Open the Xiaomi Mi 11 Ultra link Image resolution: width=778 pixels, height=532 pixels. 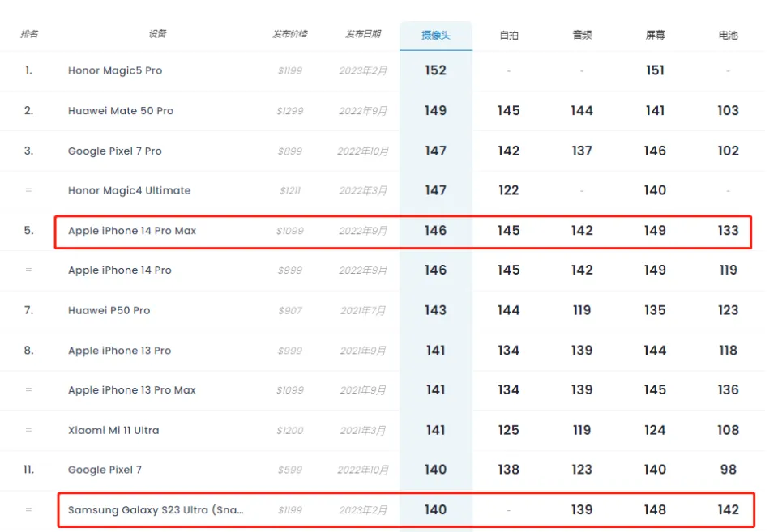[113, 430]
